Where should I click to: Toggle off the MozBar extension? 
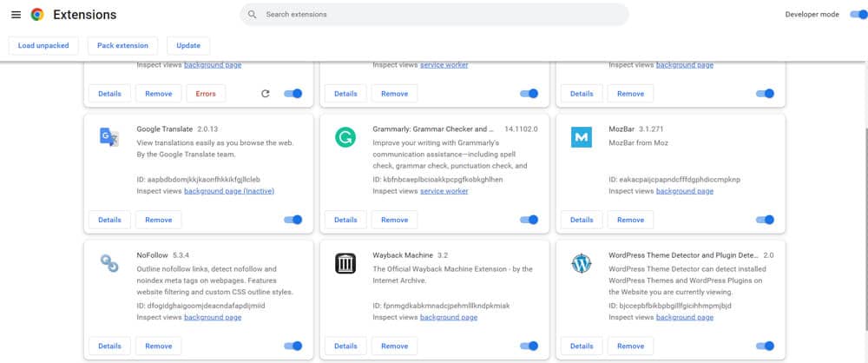click(x=766, y=220)
